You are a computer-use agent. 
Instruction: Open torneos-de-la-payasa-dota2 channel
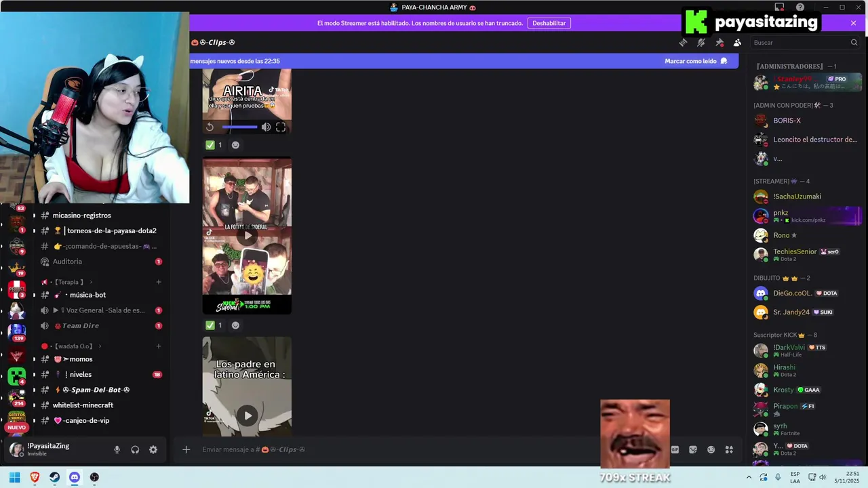pos(100,230)
